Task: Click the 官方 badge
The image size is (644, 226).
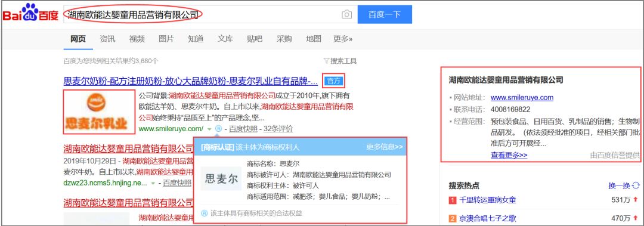Action: 333,81
